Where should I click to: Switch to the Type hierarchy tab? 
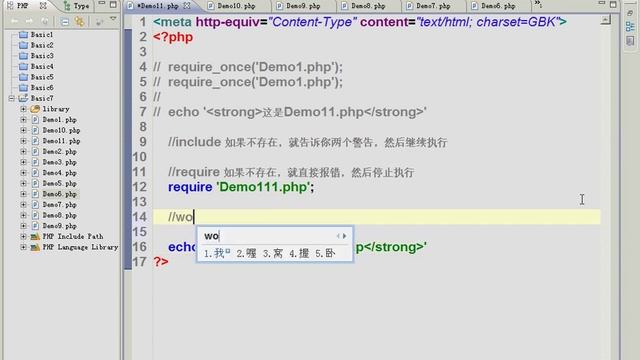pos(76,6)
